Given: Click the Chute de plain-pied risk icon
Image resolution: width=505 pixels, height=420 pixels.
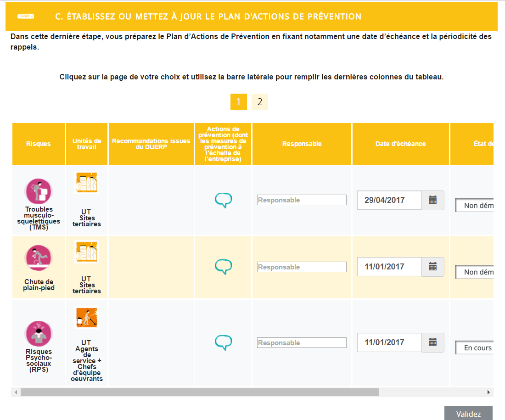Looking at the screenshot, I should (x=39, y=258).
